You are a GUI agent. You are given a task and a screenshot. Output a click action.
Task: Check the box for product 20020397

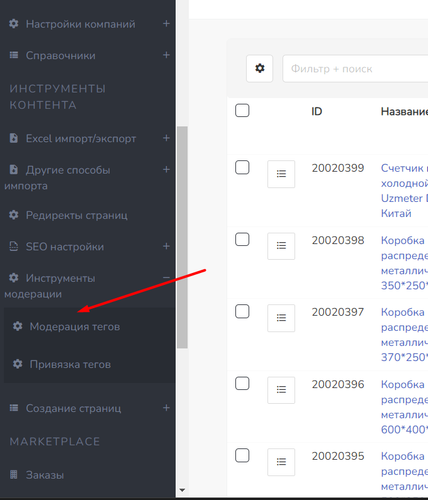pos(242,311)
